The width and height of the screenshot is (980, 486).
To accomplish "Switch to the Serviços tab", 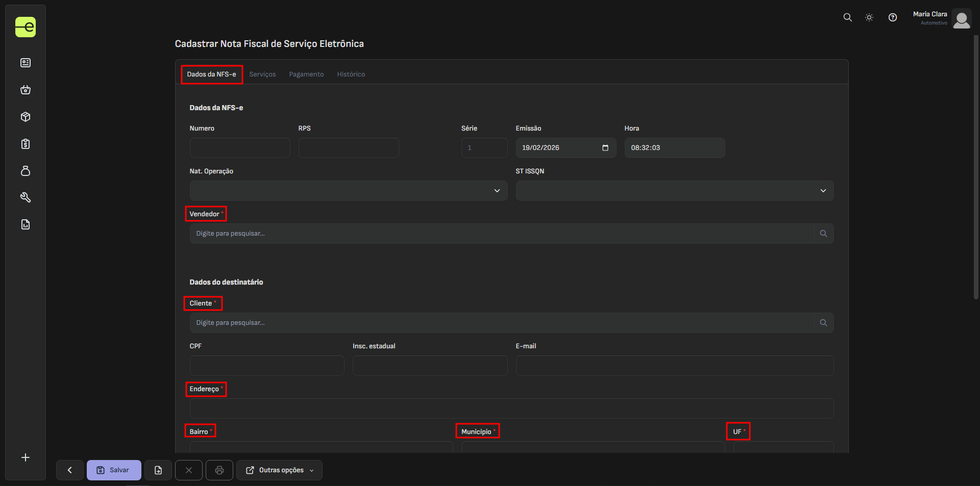I will tap(262, 74).
